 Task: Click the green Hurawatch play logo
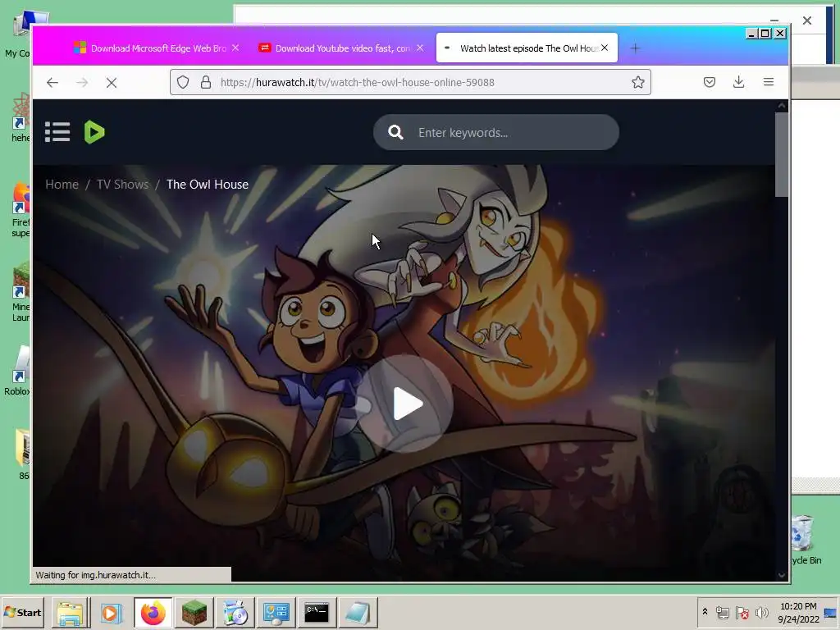coord(94,132)
